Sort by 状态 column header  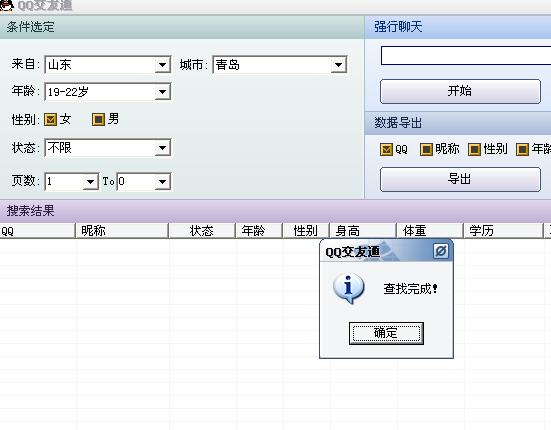[202, 231]
